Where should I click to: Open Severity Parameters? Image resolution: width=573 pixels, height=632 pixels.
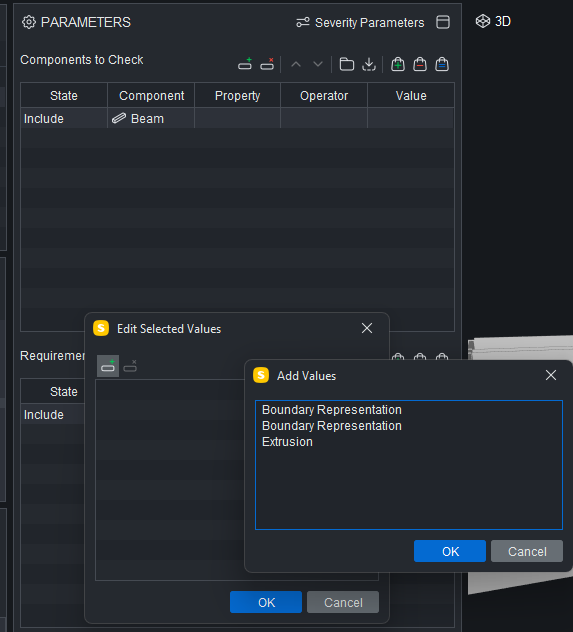[360, 23]
